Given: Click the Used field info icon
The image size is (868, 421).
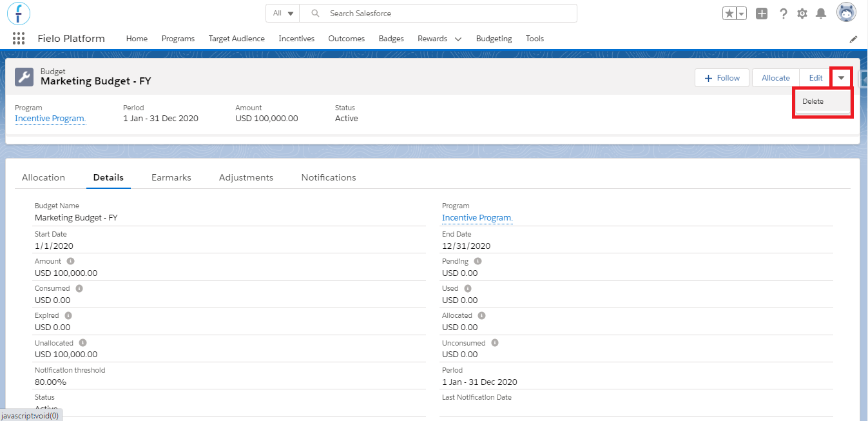Looking at the screenshot, I should tap(468, 288).
